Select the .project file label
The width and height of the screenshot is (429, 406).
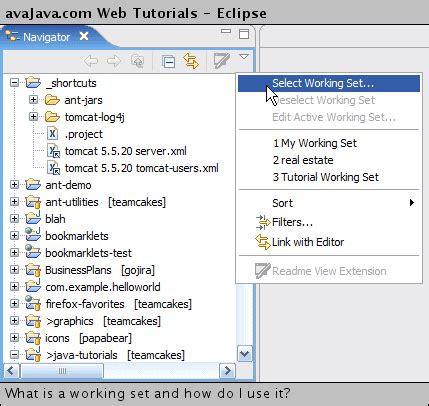(84, 134)
